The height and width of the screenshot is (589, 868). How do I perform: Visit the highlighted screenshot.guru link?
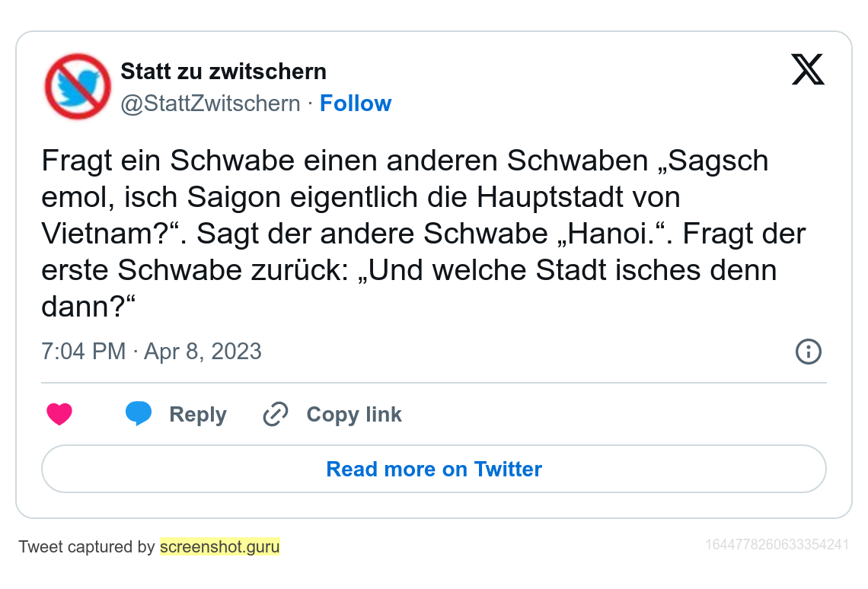tap(220, 546)
